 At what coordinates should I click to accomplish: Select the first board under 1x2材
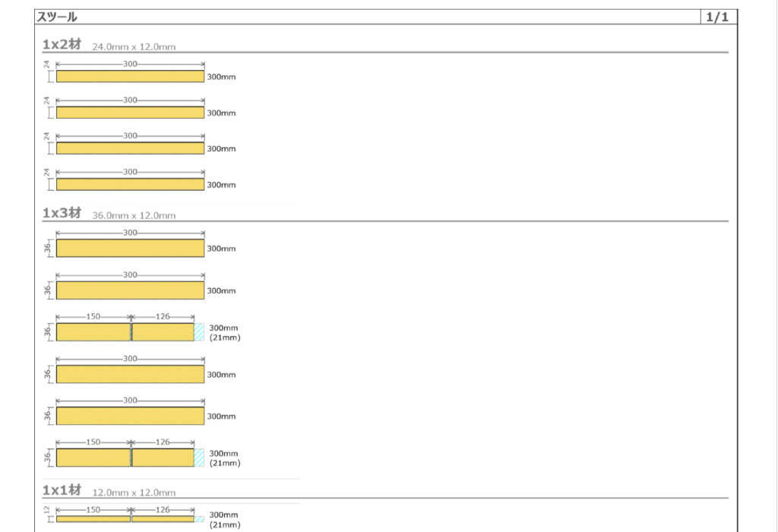(130, 77)
